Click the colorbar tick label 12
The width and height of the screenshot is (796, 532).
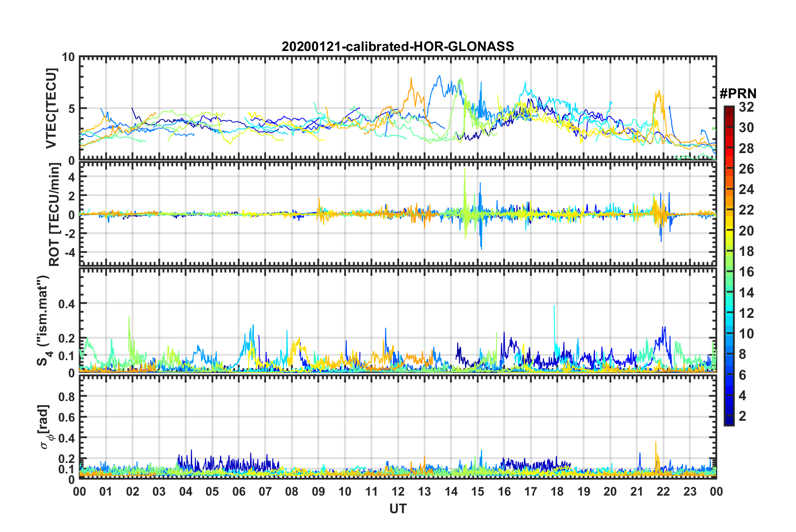pyautogui.click(x=746, y=313)
